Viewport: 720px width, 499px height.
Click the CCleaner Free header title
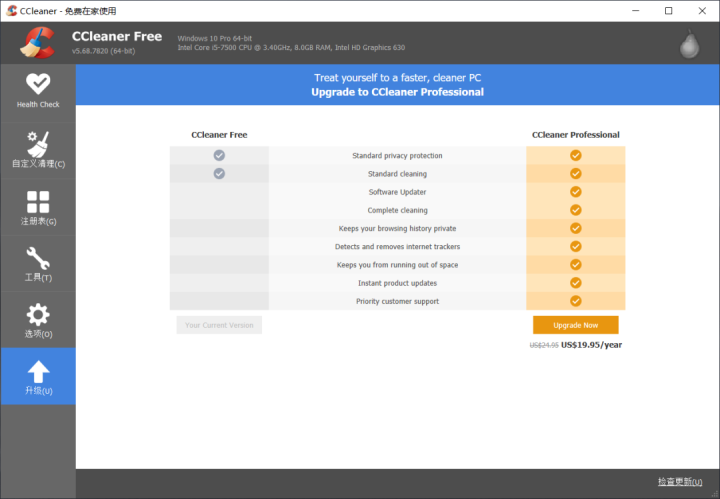[117, 36]
